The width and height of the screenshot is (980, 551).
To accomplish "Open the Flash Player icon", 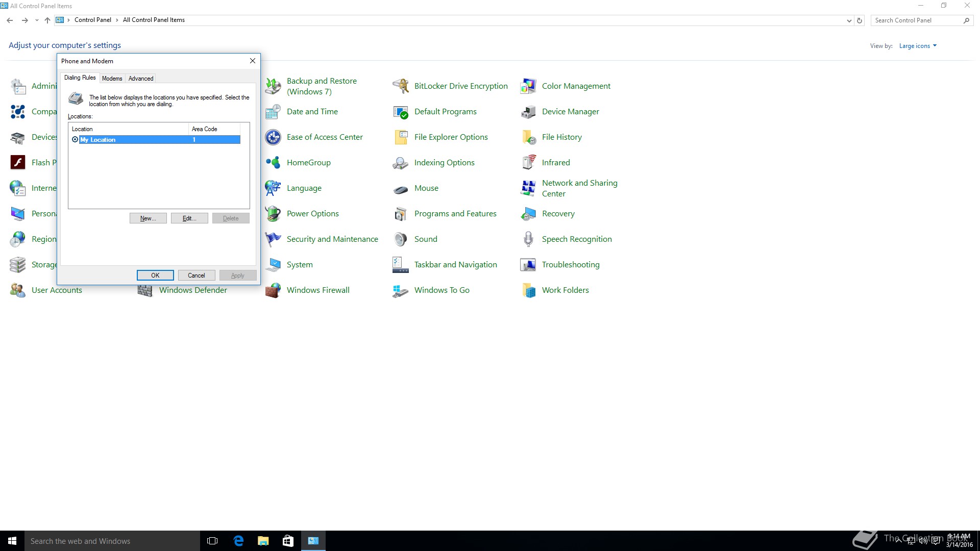I will [x=18, y=163].
